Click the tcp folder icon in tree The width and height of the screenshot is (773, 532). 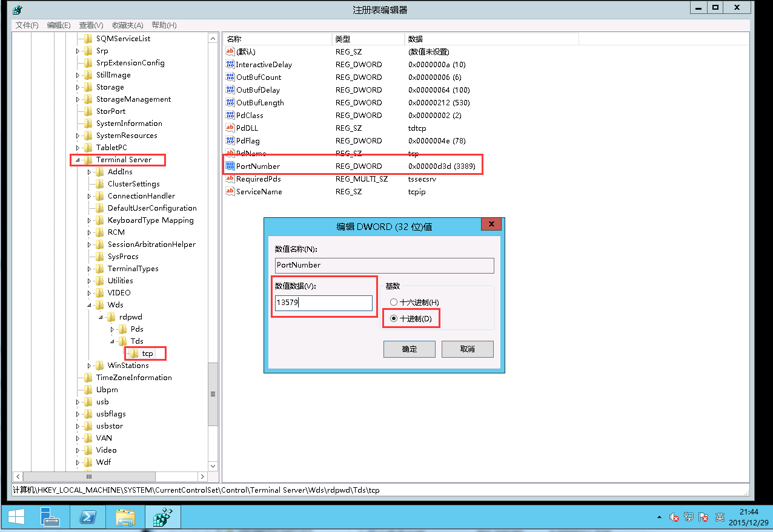134,353
